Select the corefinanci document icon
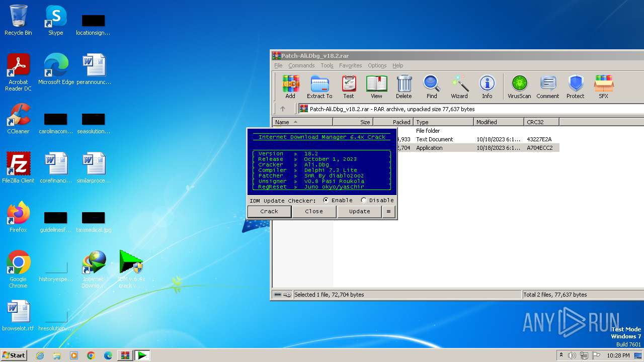This screenshot has height=362, width=644. pyautogui.click(x=56, y=168)
